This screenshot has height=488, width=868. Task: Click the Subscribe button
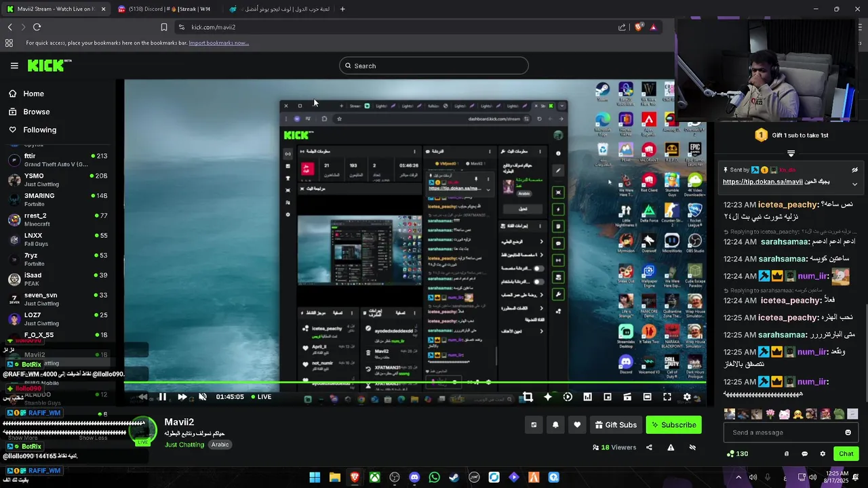673,425
